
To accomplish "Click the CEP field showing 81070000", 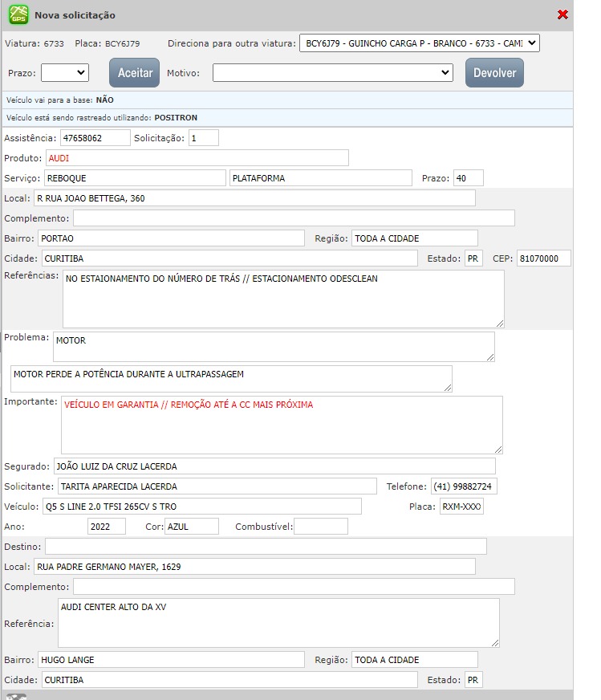I will (543, 258).
